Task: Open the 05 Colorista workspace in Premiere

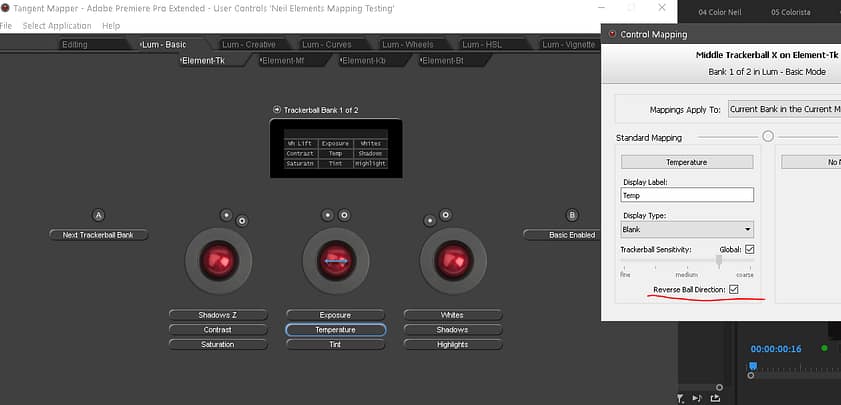Action: coord(791,12)
